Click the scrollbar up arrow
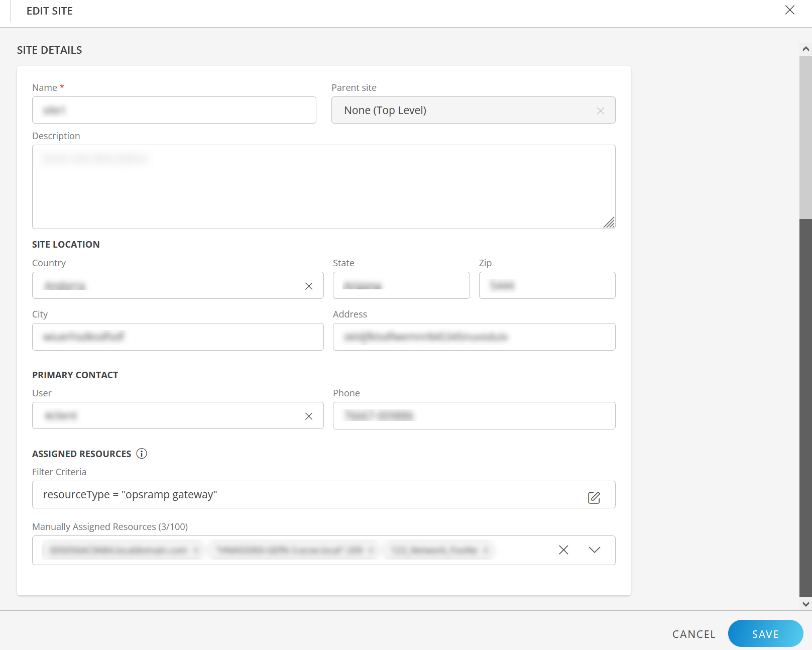The width and height of the screenshot is (812, 650). click(805, 49)
